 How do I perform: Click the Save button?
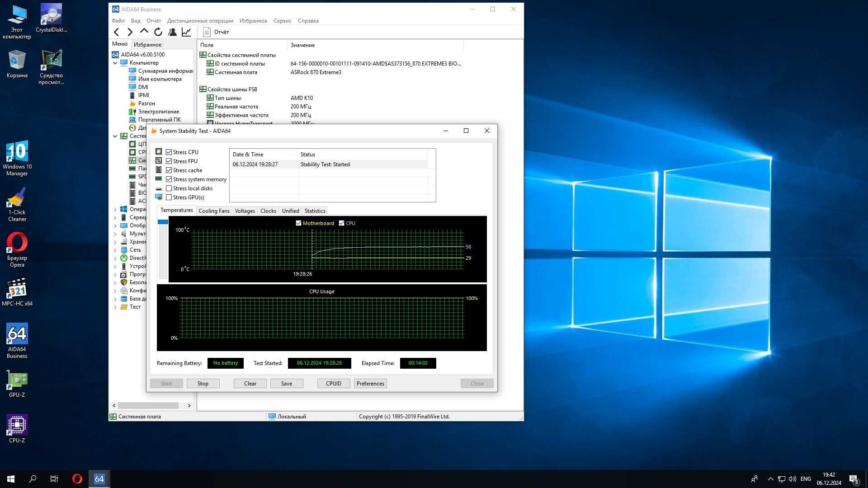tap(287, 384)
